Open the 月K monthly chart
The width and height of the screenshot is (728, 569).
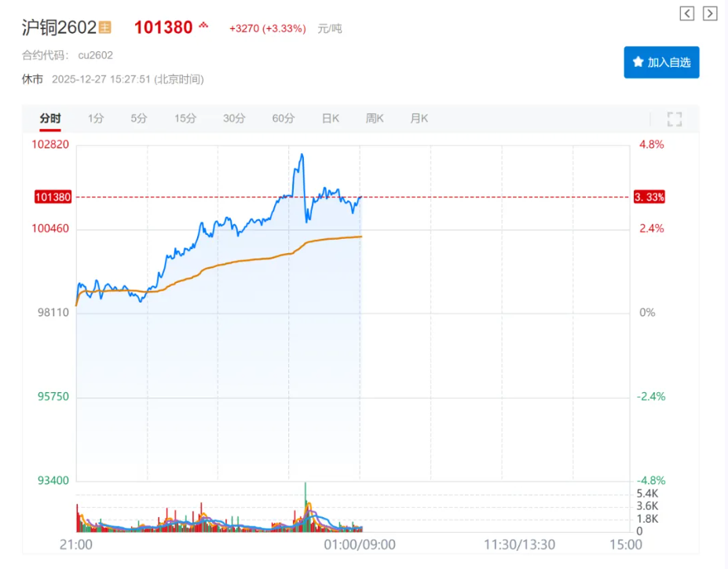pos(419,119)
